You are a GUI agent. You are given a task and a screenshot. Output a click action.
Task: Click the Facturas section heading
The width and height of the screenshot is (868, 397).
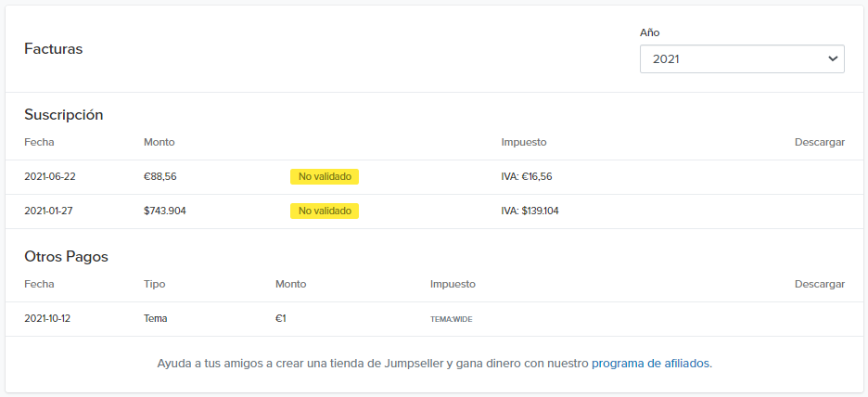[x=53, y=49]
